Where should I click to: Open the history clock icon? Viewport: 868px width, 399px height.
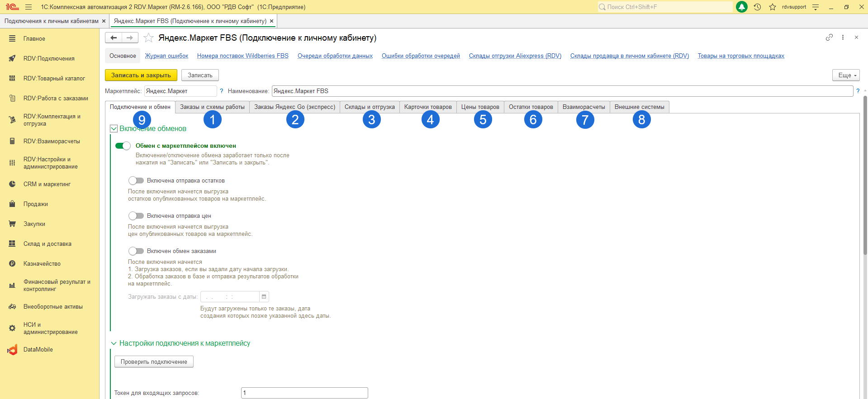point(757,7)
